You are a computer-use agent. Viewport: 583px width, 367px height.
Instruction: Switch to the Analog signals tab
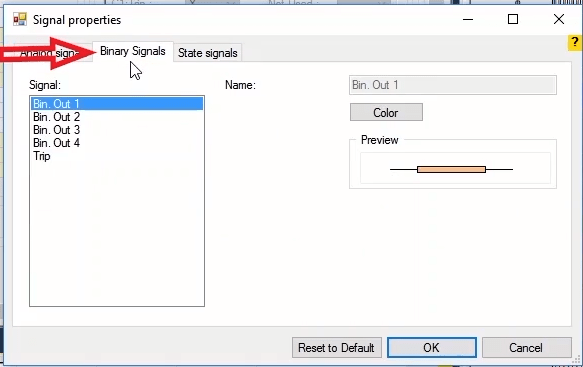52,53
